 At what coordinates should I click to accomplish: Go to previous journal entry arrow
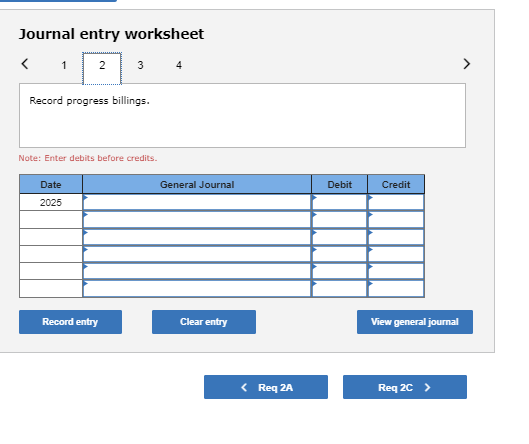(25, 64)
